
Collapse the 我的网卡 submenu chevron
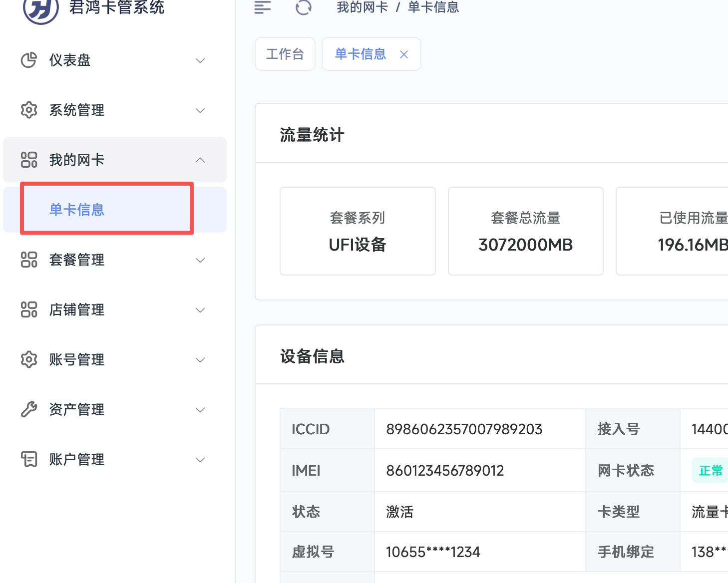tap(200, 160)
